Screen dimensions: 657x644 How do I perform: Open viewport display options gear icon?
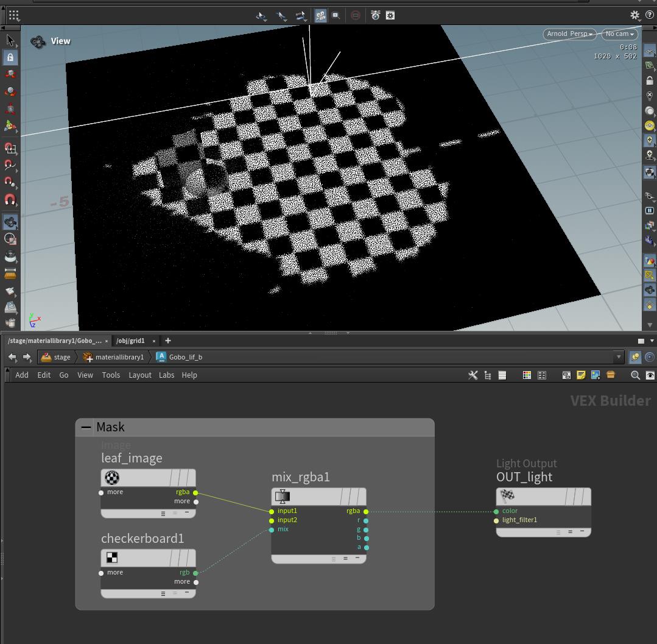coord(634,15)
